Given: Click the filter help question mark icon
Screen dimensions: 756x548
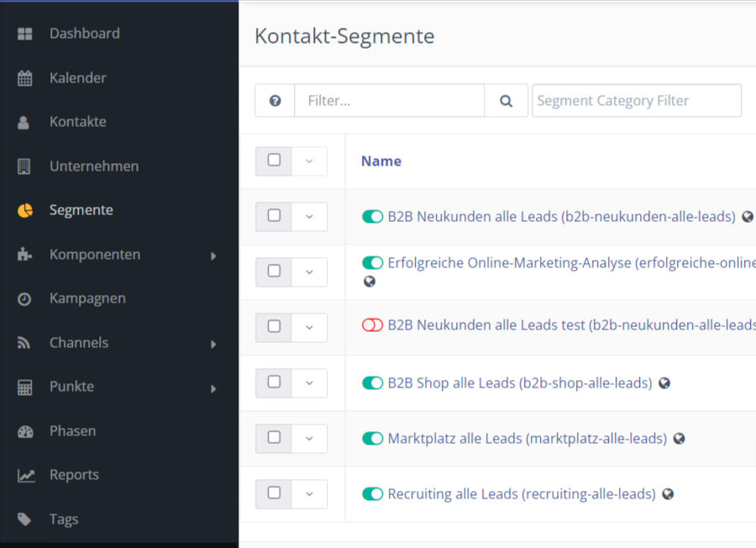Looking at the screenshot, I should 275,101.
